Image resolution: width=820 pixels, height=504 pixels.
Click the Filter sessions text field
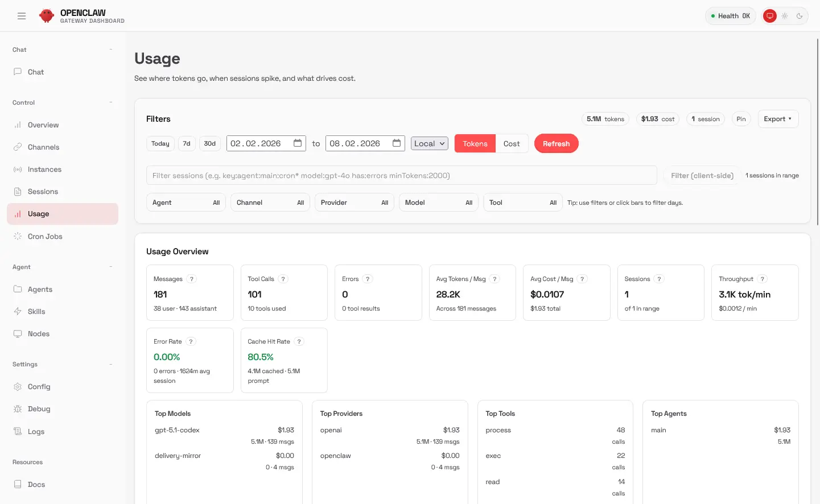click(x=401, y=176)
